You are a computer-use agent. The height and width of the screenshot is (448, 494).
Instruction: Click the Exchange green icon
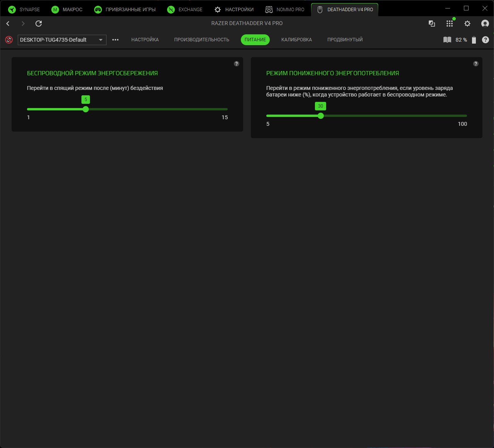pyautogui.click(x=171, y=10)
